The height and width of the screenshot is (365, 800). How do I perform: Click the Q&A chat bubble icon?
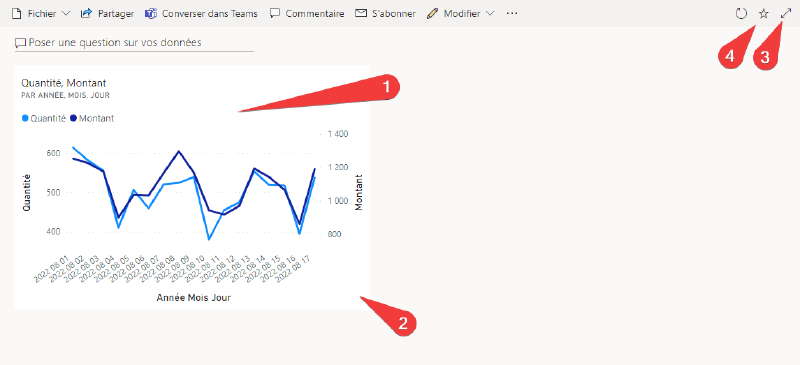20,43
